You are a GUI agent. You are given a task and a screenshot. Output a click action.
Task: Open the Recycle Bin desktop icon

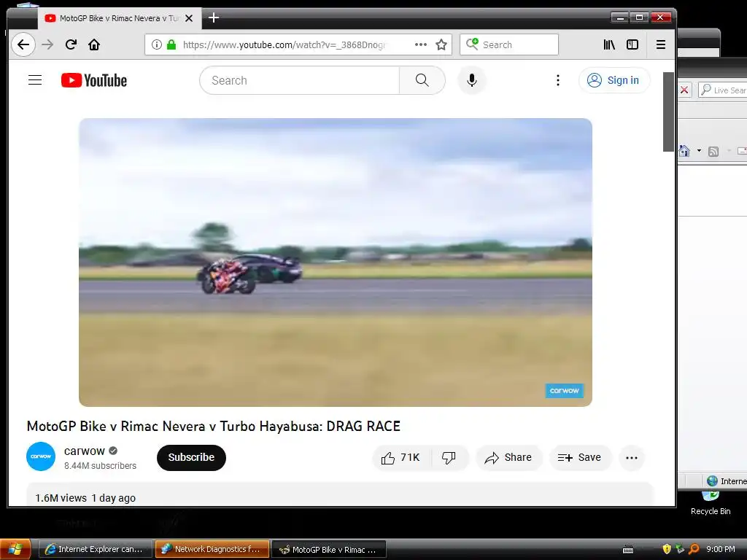711,505
